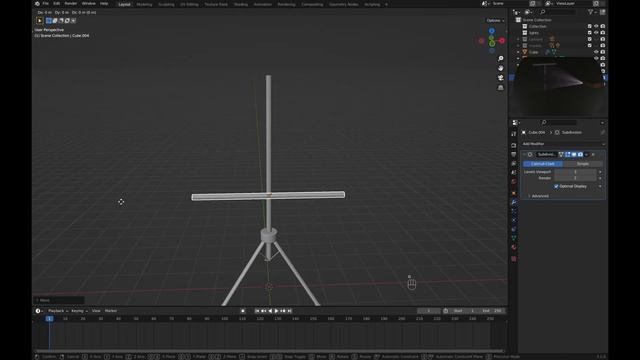Jump to timeline start button
640x360 pixels.
(x=257, y=311)
